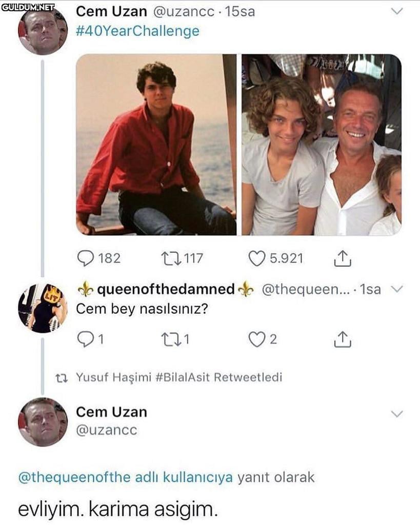This screenshot has width=420, height=525.
Task: Retweet queenofthedamned's tweet
Action: point(170,339)
